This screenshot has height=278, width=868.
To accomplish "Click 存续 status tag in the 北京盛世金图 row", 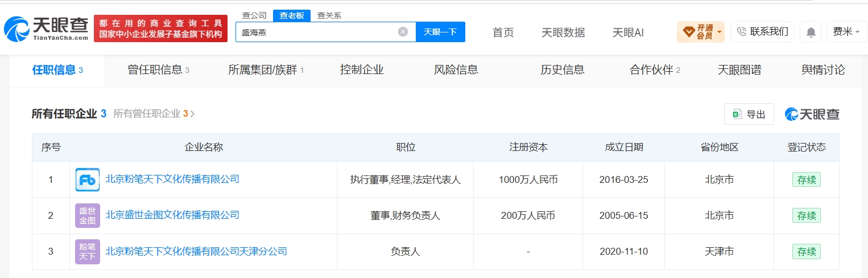I will coord(806,215).
